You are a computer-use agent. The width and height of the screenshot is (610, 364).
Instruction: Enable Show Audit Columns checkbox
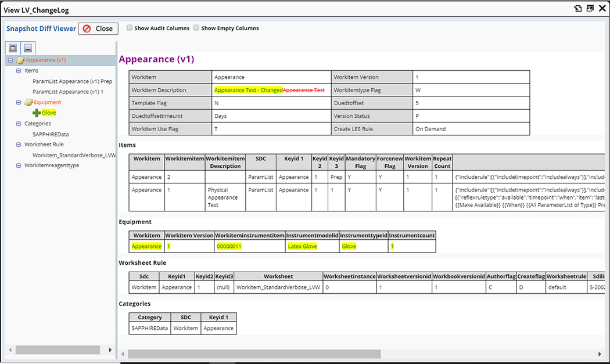[130, 28]
